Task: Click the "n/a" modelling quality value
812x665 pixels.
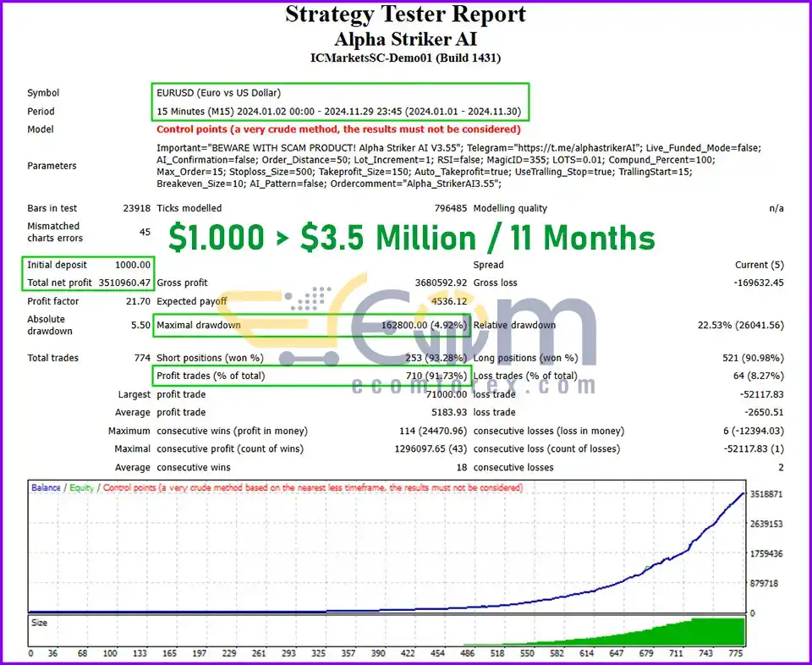Action: point(776,208)
